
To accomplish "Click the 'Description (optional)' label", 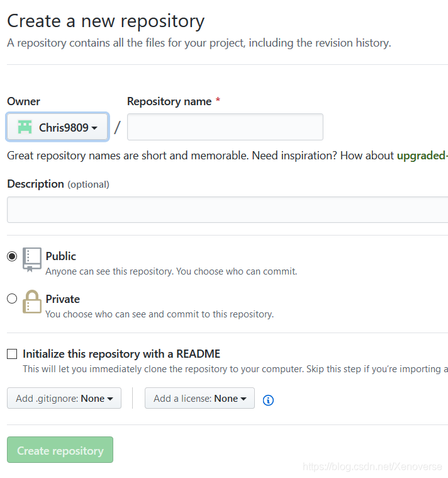I will (x=58, y=184).
